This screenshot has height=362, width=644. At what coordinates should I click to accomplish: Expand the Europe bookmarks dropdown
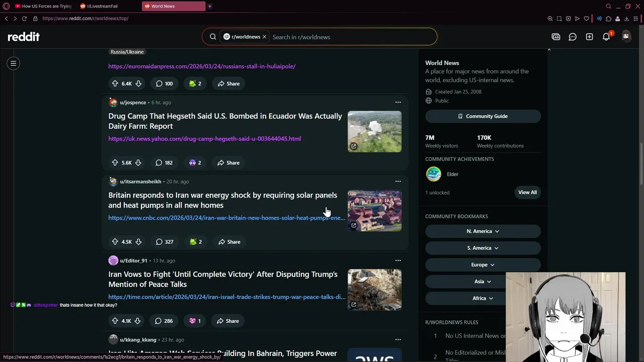(483, 264)
